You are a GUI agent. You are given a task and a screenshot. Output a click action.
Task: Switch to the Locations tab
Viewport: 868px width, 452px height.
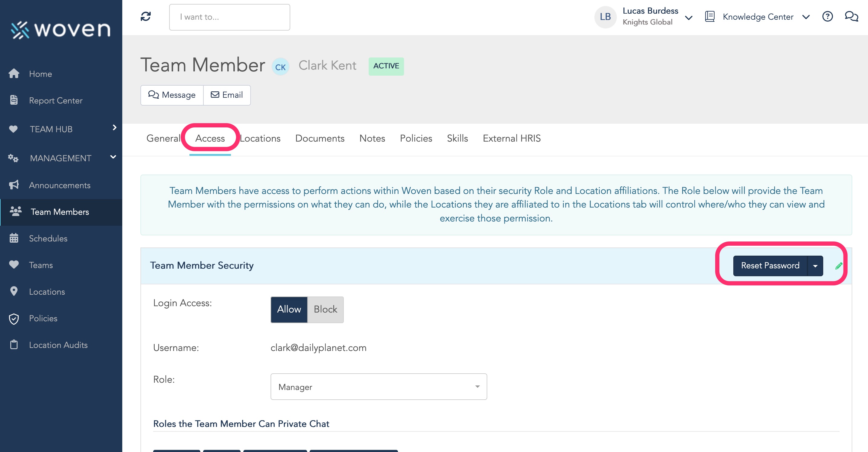(260, 139)
